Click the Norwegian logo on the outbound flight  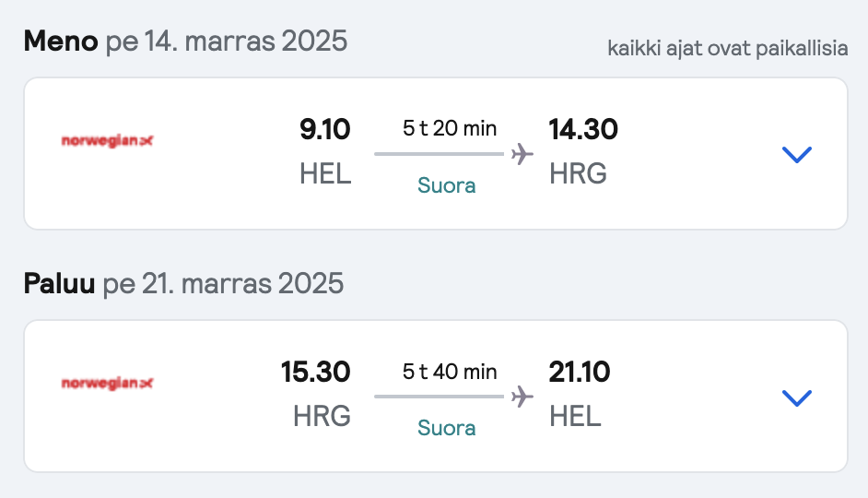coord(108,141)
